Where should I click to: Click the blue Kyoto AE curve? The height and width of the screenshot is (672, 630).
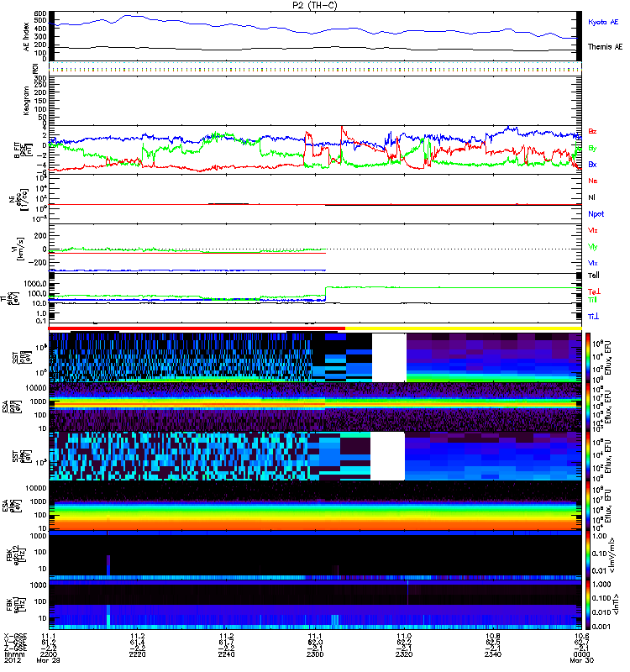point(315,32)
